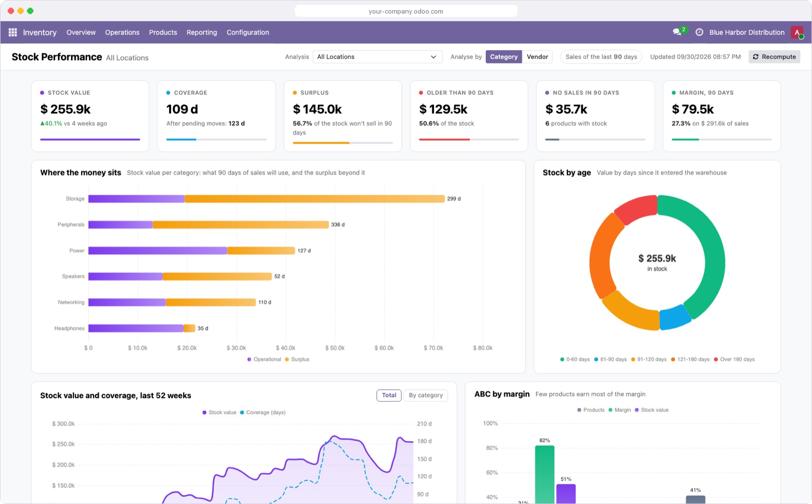Image resolution: width=812 pixels, height=504 pixels.
Task: Toggle Operational series in bar chart legend
Action: 264,359
